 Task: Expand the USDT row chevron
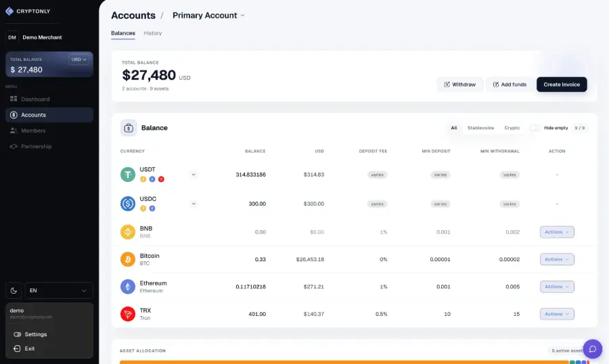click(194, 175)
